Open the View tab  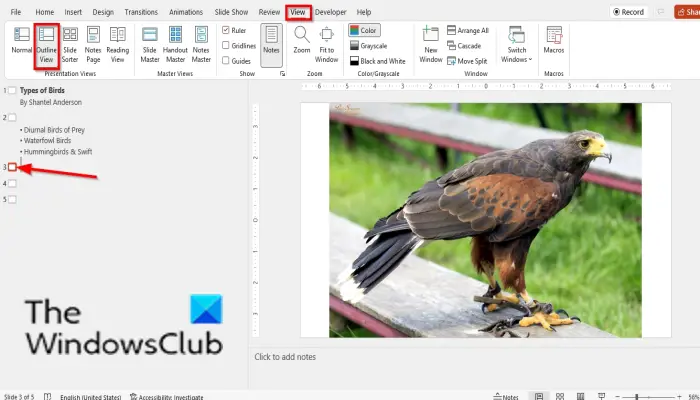(x=298, y=12)
